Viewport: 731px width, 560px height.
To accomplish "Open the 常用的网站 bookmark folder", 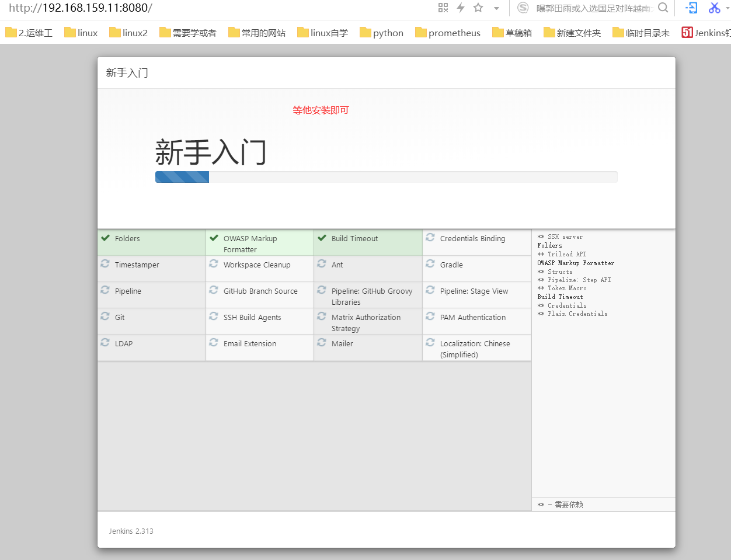I will pos(257,33).
